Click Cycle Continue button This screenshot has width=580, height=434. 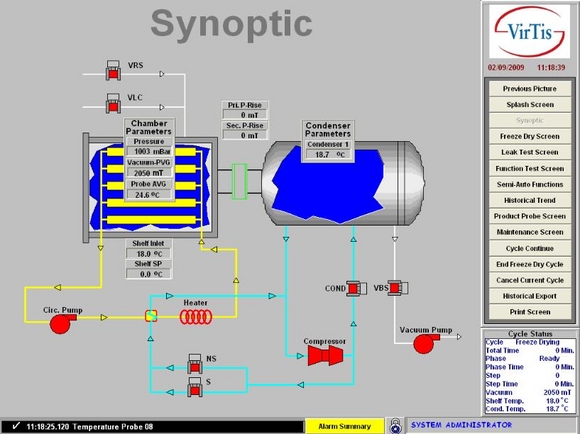[530, 249]
